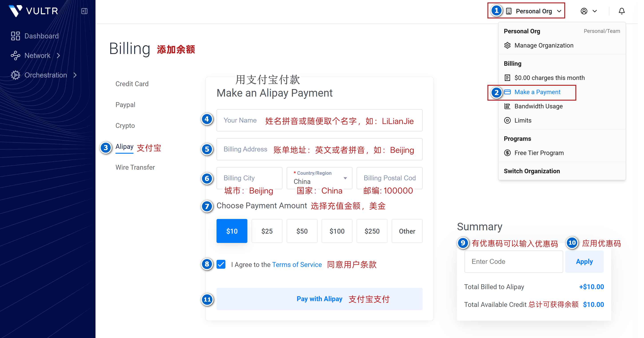
Task: Open the notifications bell
Action: (x=622, y=11)
